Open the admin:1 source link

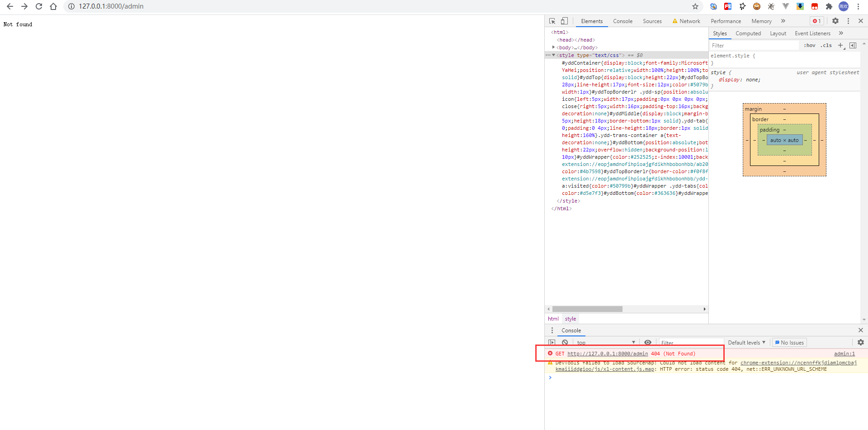point(844,354)
